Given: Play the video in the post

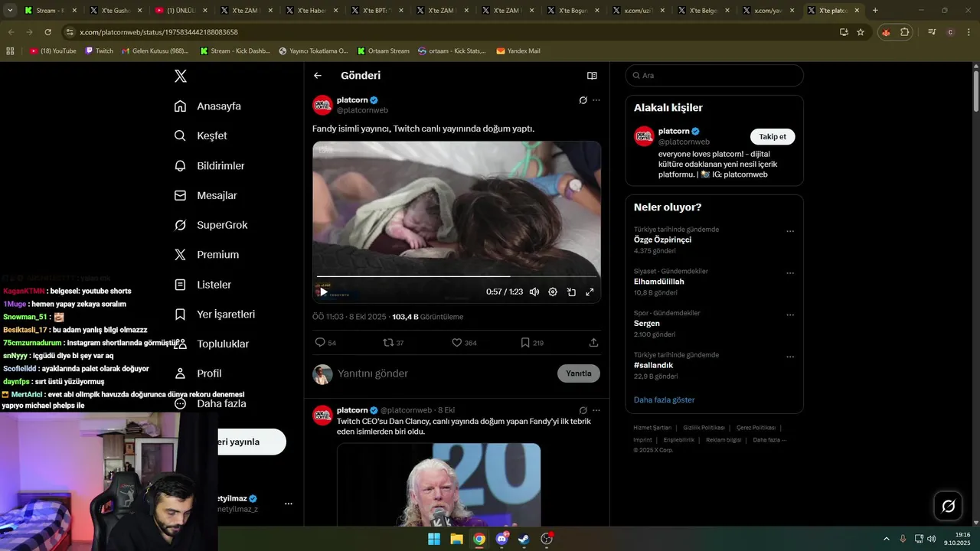Looking at the screenshot, I should click(x=324, y=292).
